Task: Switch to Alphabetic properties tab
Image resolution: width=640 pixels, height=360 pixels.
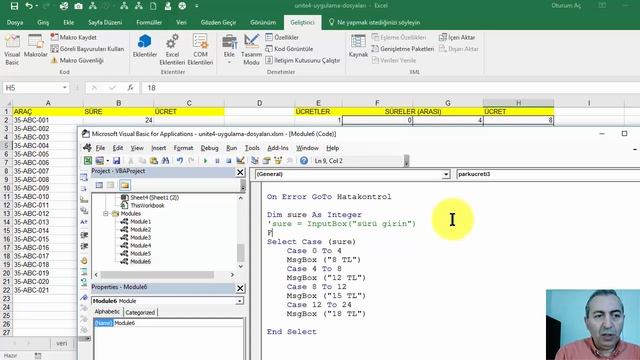Action: [107, 312]
